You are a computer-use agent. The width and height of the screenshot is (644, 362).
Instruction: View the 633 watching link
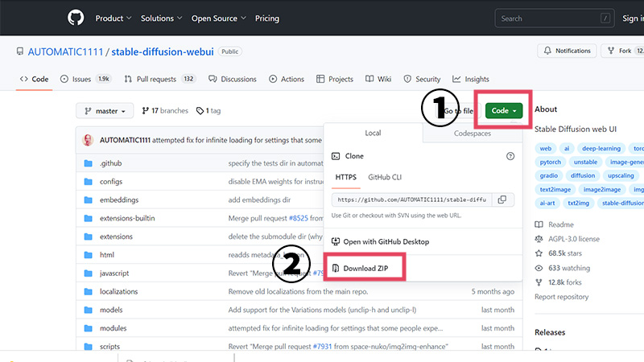[x=562, y=268]
